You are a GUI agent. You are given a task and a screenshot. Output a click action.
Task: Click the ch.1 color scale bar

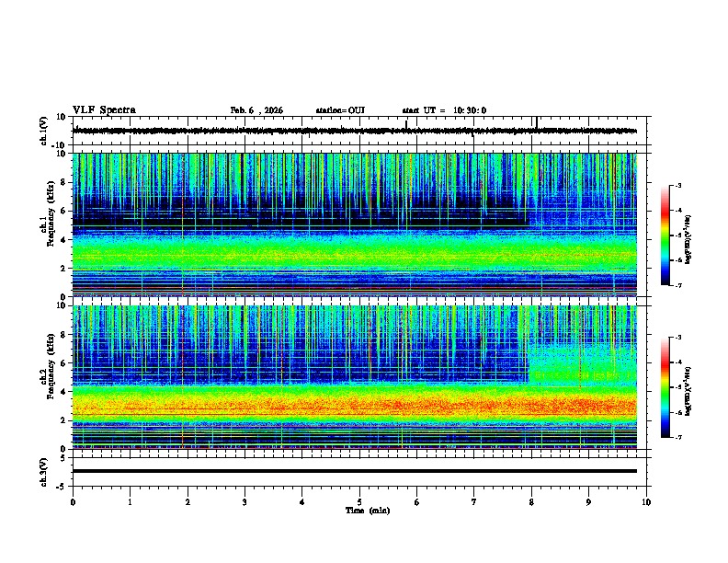tap(665, 236)
